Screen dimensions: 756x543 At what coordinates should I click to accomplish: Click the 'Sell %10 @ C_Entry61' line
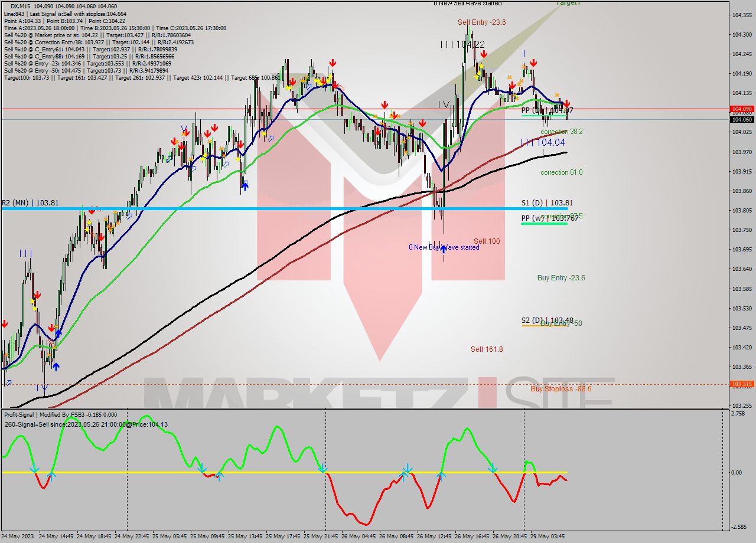click(x=90, y=49)
